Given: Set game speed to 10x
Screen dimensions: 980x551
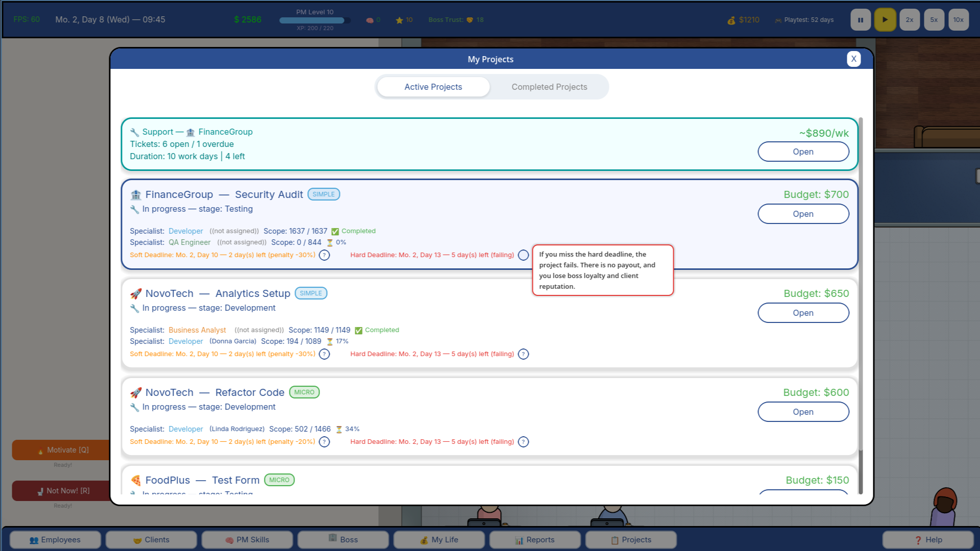Looking at the screenshot, I should 959,20.
